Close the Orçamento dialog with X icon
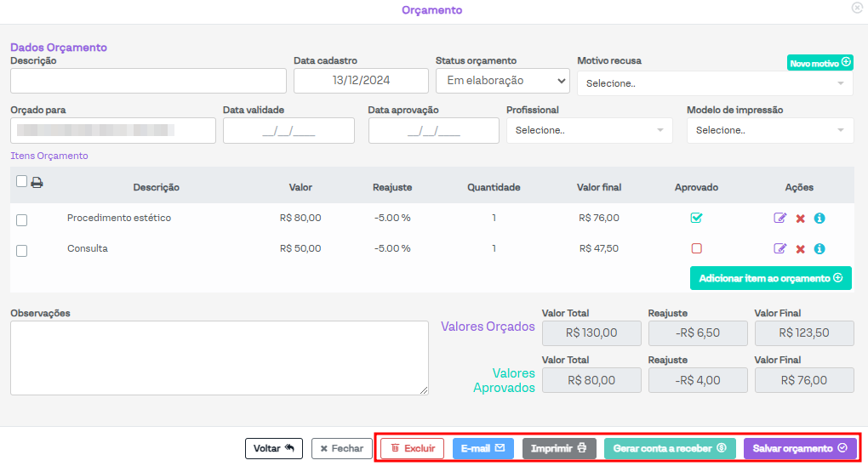868x466 pixels. point(857,7)
